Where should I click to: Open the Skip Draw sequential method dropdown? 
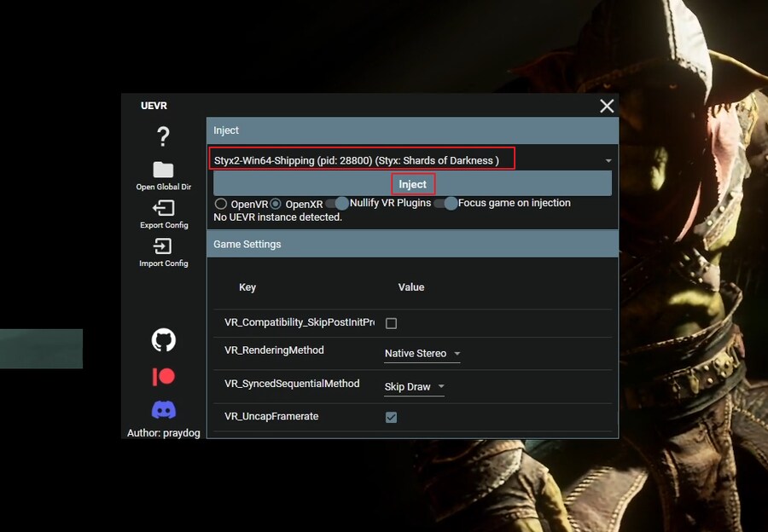tap(415, 387)
